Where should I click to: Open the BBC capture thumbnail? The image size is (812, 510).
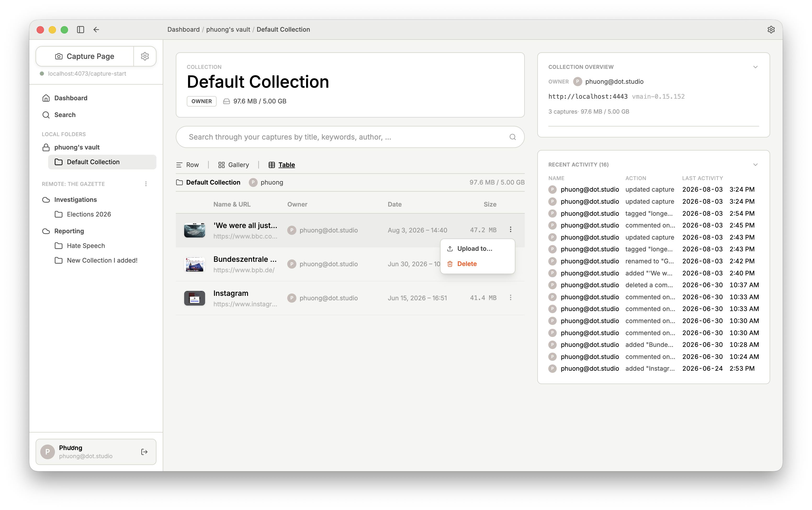click(194, 230)
